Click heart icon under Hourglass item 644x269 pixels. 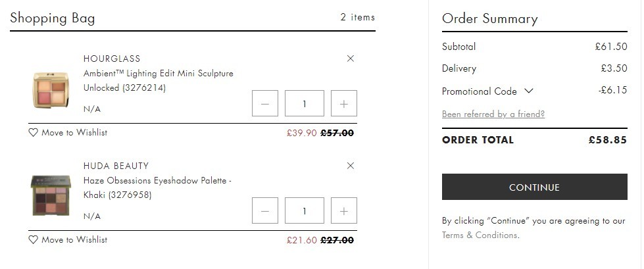(34, 133)
